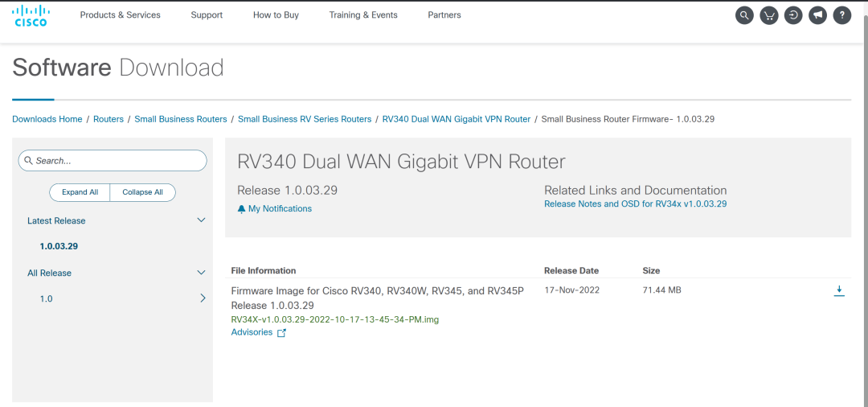Open the shopping cart icon
The width and height of the screenshot is (868, 407).
point(769,15)
